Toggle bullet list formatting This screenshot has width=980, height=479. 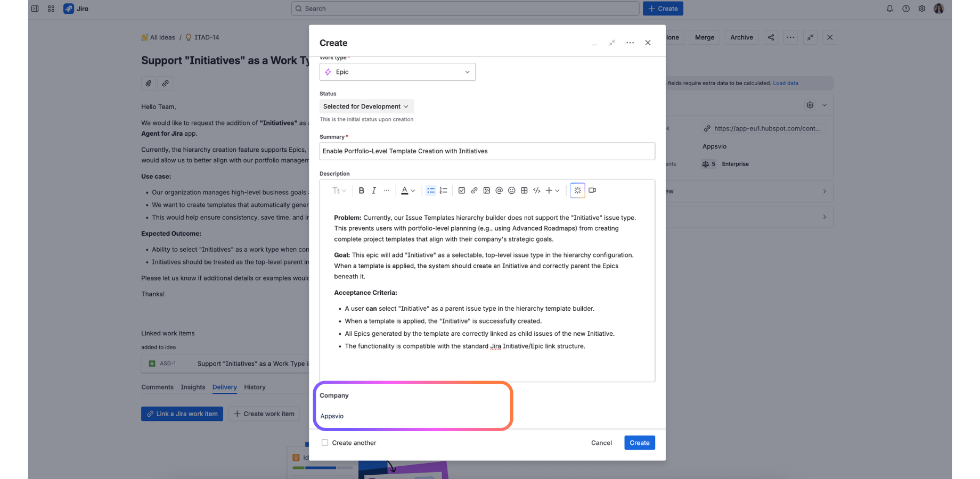431,191
